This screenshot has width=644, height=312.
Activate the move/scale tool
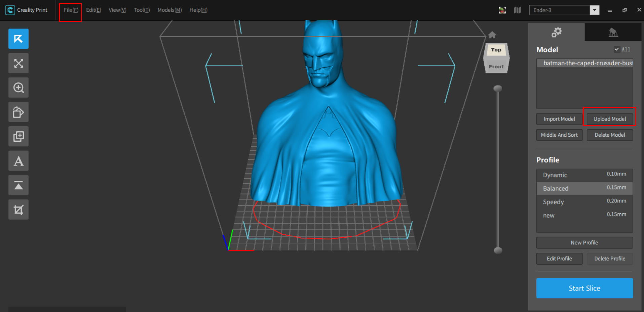[x=18, y=63]
